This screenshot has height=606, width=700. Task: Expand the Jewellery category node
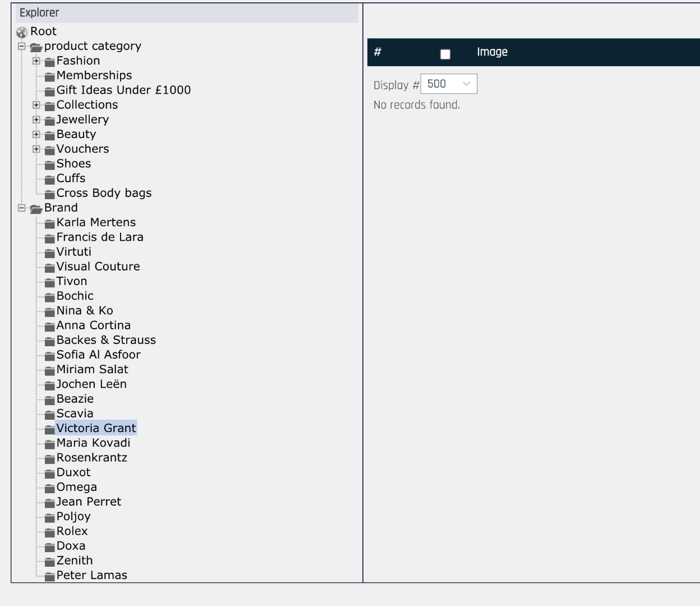[36, 120]
